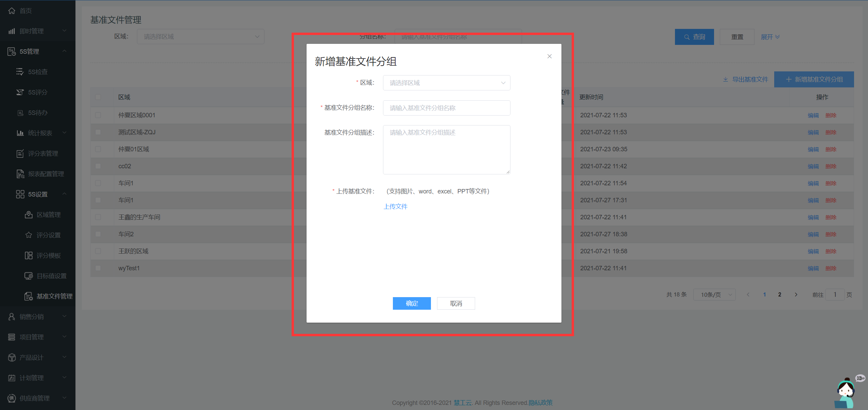The image size is (868, 410).
Task: Open the 基准文件管理 menu item
Action: coord(54,296)
